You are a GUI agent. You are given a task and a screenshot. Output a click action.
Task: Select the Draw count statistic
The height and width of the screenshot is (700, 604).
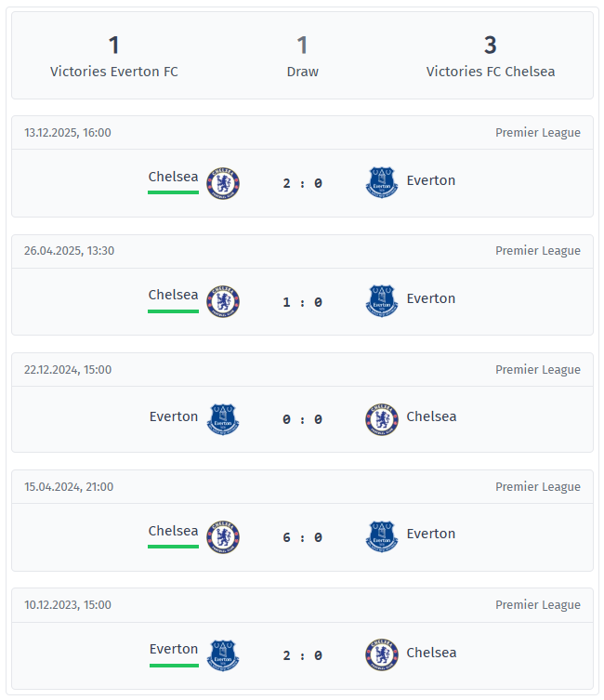(302, 56)
